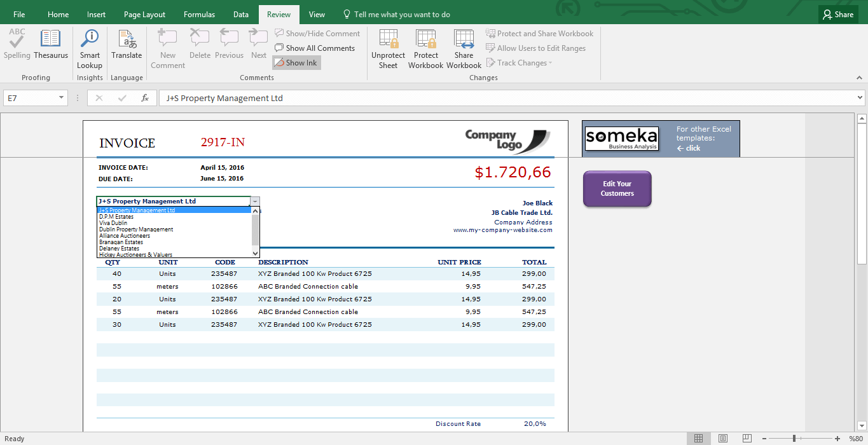Click the customer list scroll down arrow
This screenshot has height=445, width=868.
pyautogui.click(x=256, y=253)
